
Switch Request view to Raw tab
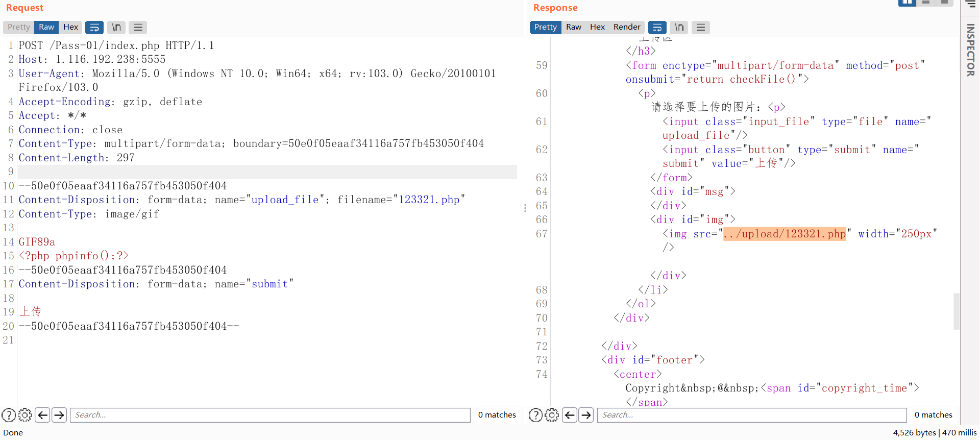pyautogui.click(x=46, y=27)
